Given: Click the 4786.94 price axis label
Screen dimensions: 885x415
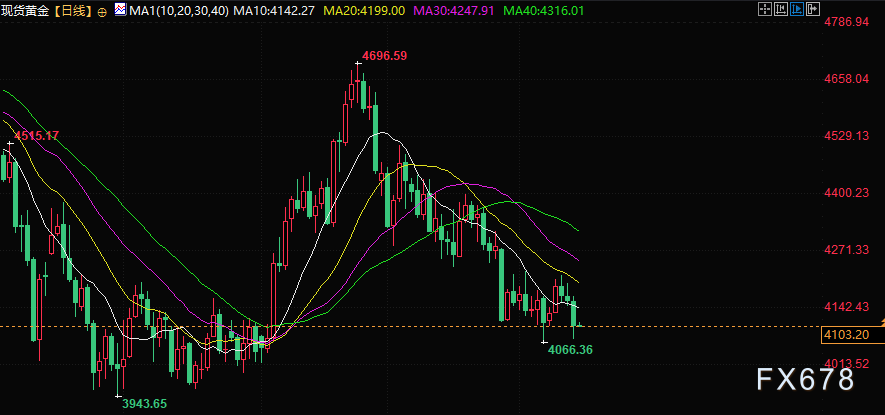Looking at the screenshot, I should (846, 22).
